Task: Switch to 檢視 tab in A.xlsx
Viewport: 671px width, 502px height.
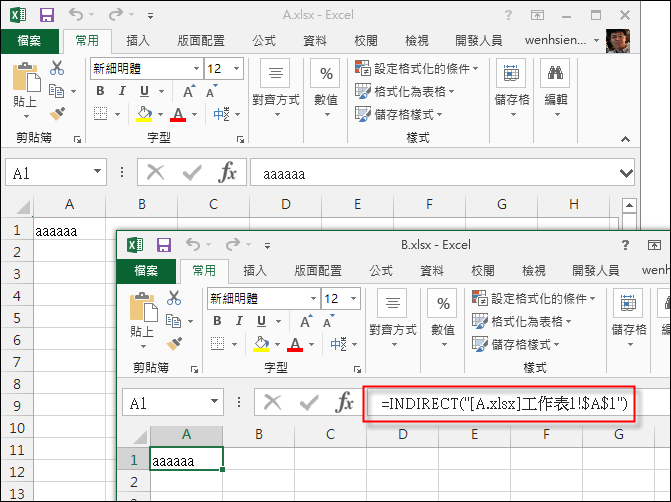Action: 416,41
